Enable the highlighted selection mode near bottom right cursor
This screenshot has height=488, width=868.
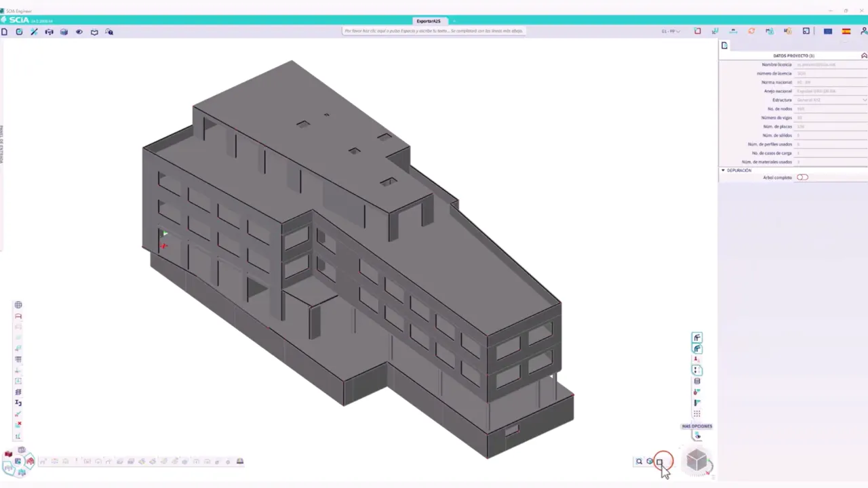coord(659,462)
